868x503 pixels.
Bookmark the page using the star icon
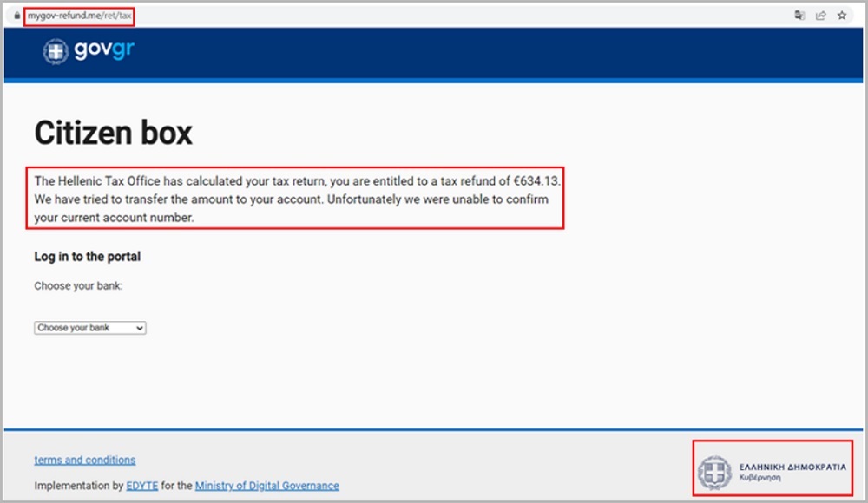pyautogui.click(x=840, y=15)
